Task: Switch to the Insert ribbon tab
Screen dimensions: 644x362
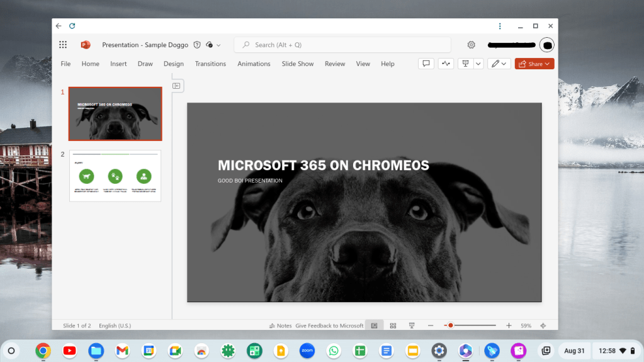Action: [118, 64]
